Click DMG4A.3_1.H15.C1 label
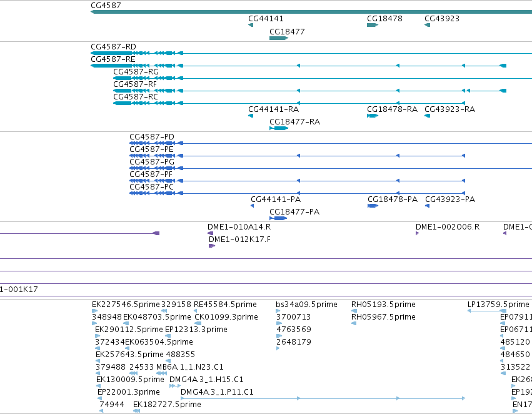This screenshot has height=414, width=532. pos(206,380)
